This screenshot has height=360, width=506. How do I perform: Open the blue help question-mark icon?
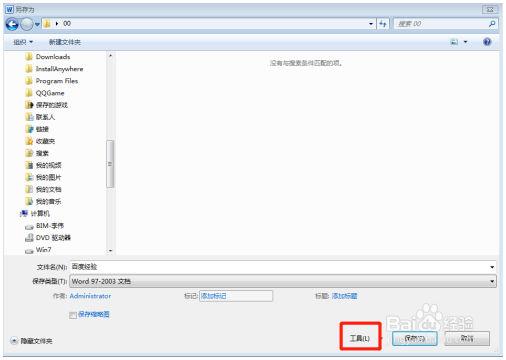tap(487, 42)
